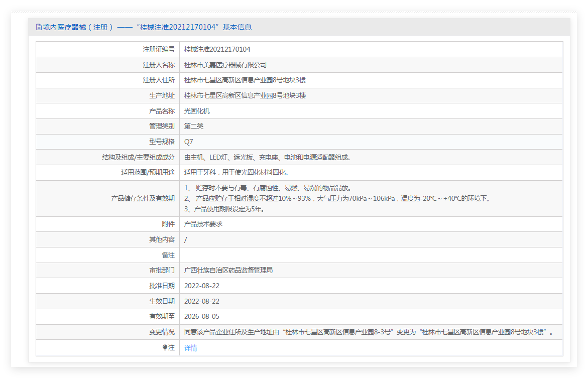Click the 变更情况 change description text
The image size is (588, 378).
point(368,332)
